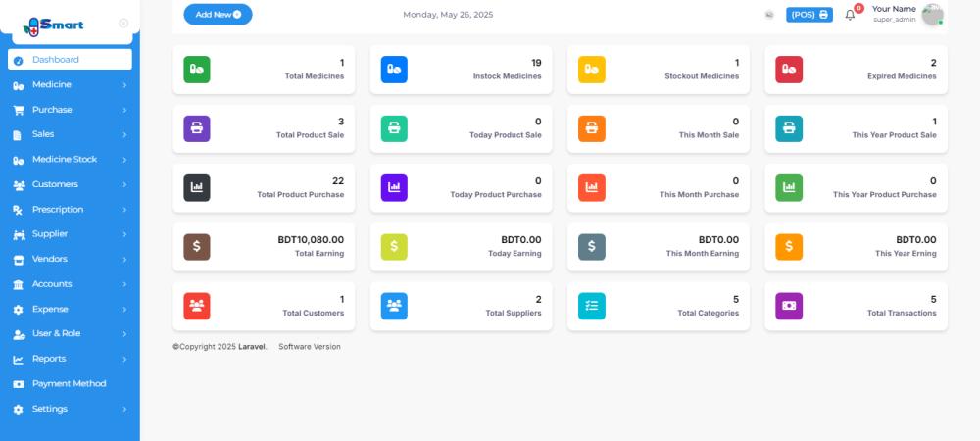Click the dark Total Product Purchase chart icon
Image resolution: width=980 pixels, height=441 pixels.
tap(197, 187)
